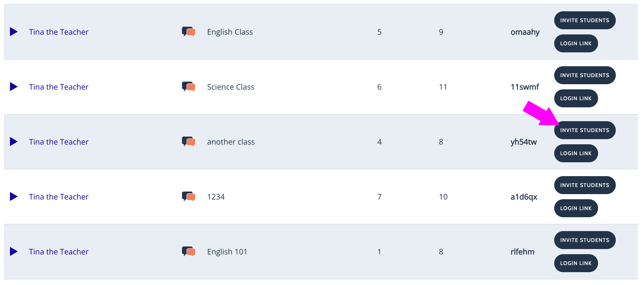
Task: Open chat icon for English Class
Action: 189,32
